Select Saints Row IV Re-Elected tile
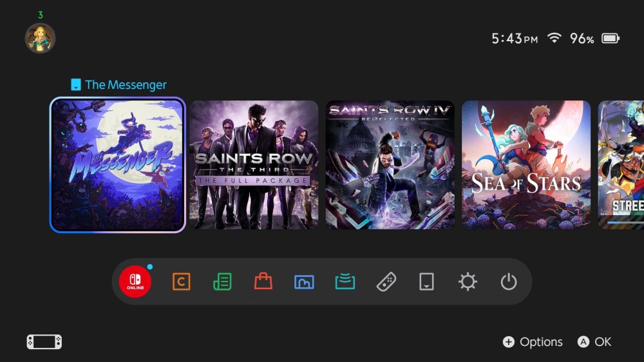The width and height of the screenshot is (644, 362). pos(390,165)
